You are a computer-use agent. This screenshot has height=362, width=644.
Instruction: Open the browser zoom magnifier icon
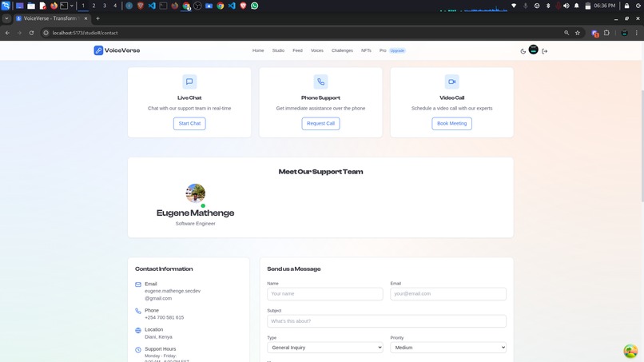click(x=566, y=33)
